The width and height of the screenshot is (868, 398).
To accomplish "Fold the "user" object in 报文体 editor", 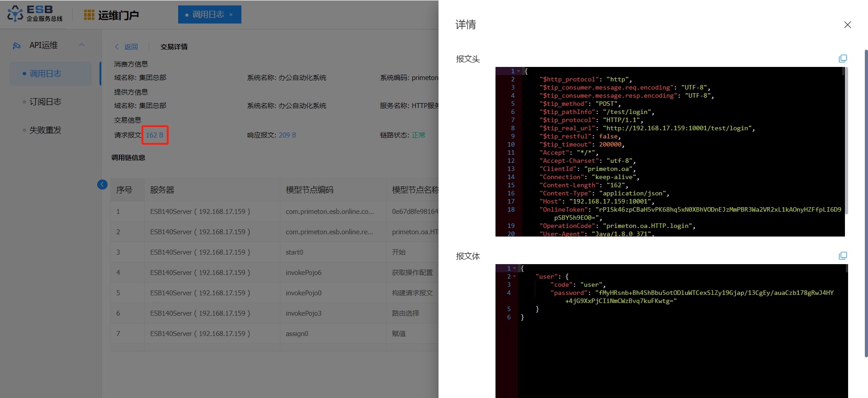I will (x=514, y=277).
